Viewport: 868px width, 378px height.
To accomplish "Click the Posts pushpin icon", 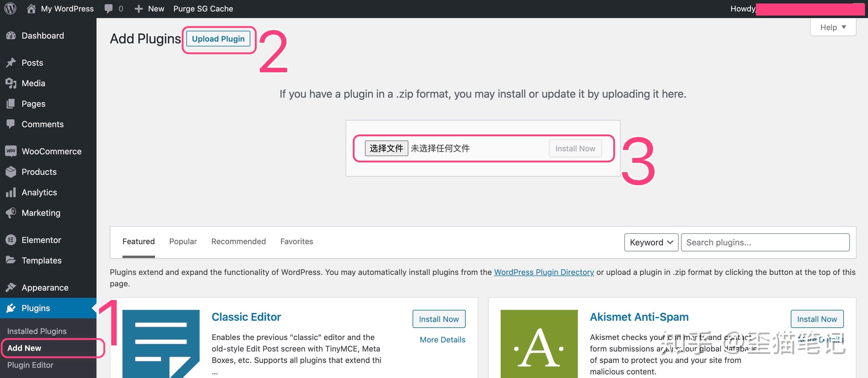I will 11,63.
